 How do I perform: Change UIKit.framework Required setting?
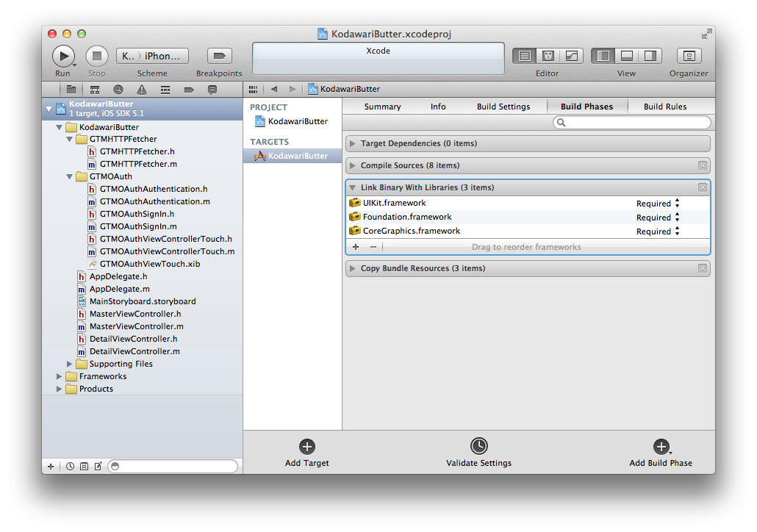pyautogui.click(x=658, y=204)
